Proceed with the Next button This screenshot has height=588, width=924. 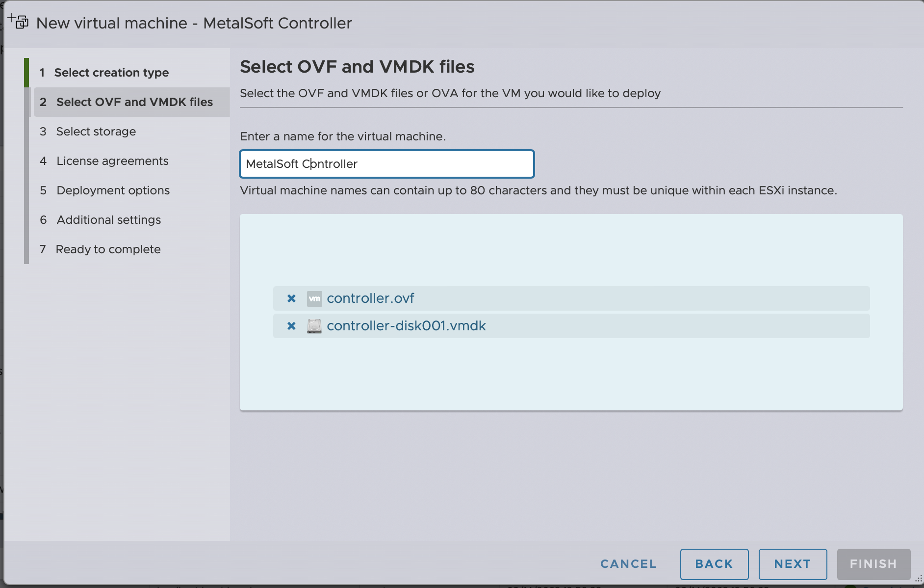(x=793, y=564)
